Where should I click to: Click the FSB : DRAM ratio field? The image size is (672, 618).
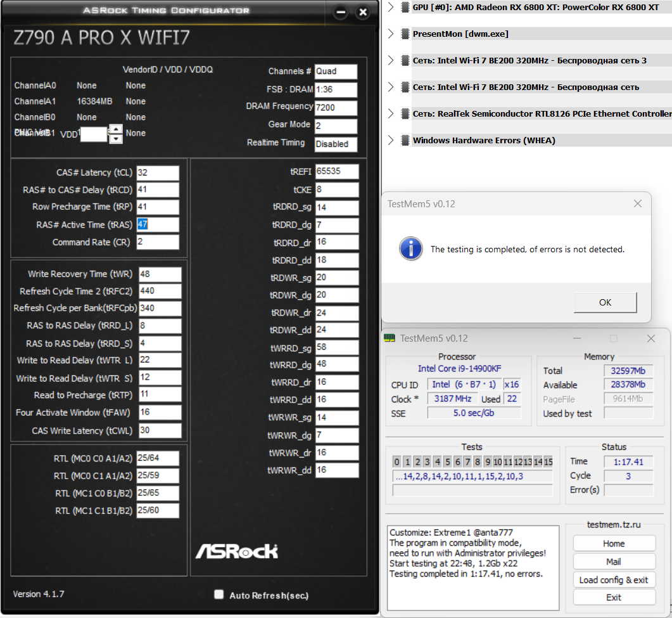click(x=336, y=89)
